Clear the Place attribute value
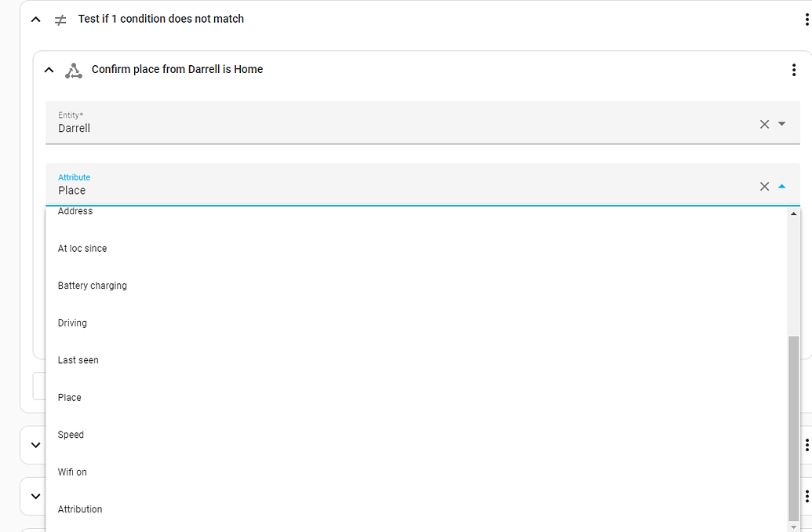812x532 pixels. (x=764, y=187)
